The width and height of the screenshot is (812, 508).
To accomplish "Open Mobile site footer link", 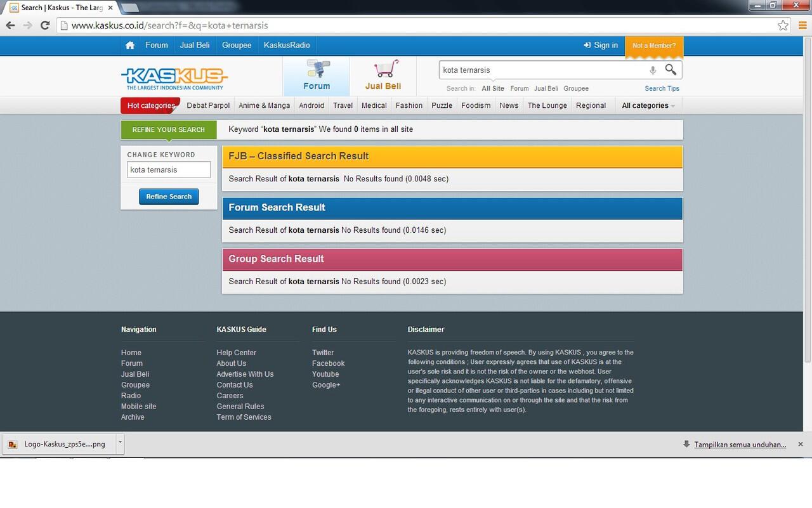I will pos(139,407).
